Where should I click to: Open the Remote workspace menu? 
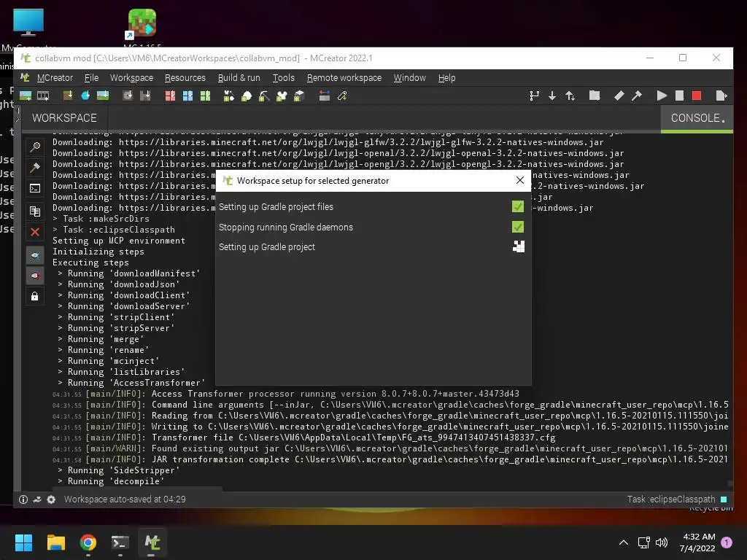coord(344,77)
